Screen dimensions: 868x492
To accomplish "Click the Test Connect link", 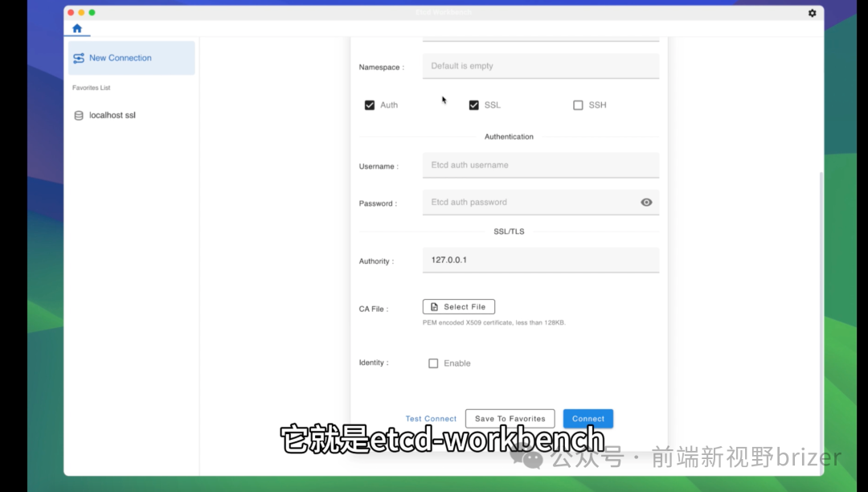I will point(431,418).
